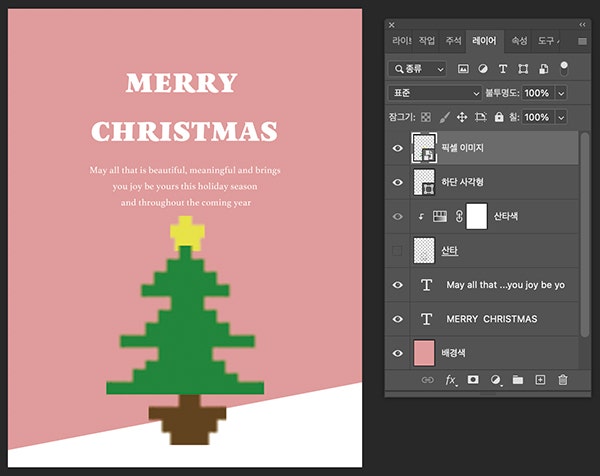The height and width of the screenshot is (476, 600).
Task: Select the MERRY CHRISTMAS text layer
Action: 491,319
